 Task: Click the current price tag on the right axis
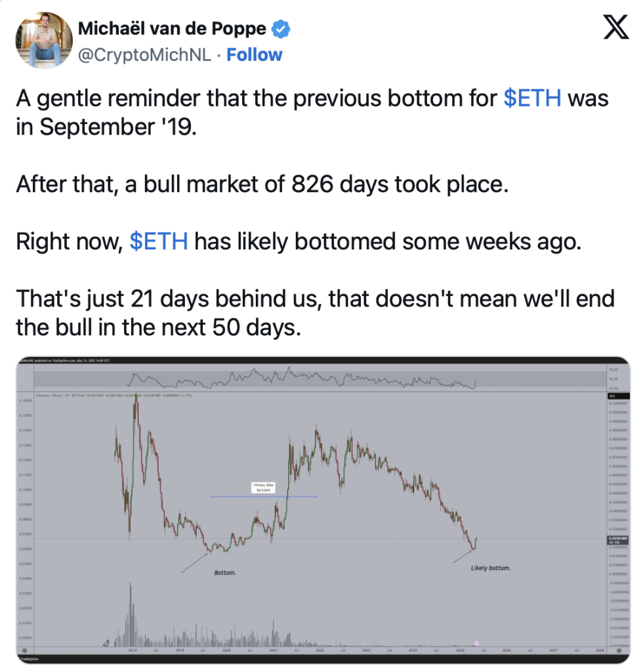click(619, 540)
